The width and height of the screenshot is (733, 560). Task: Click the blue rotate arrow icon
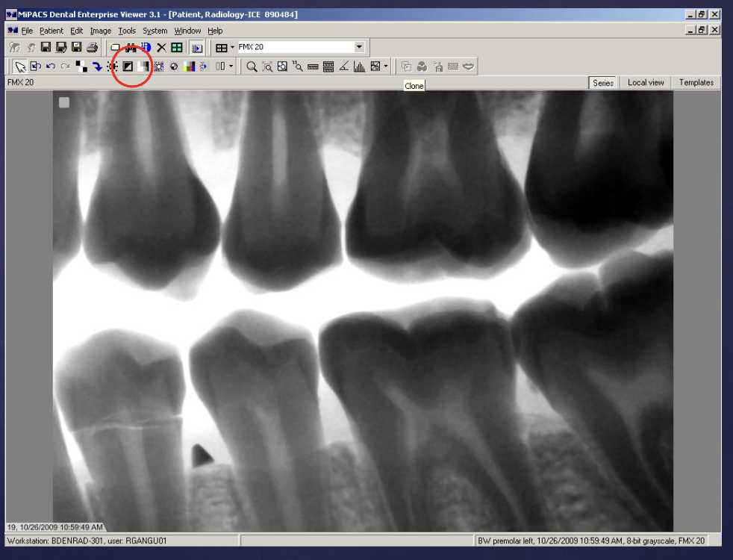point(97,66)
